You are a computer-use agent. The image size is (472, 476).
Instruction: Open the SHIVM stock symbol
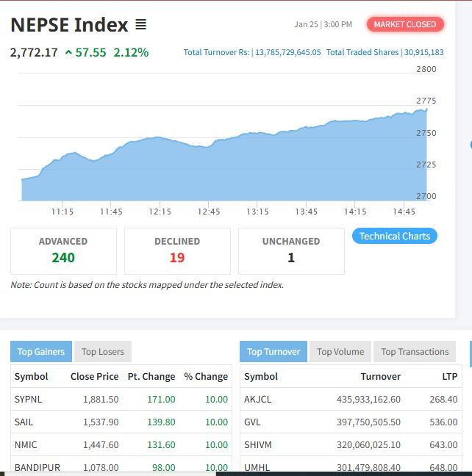pyautogui.click(x=257, y=444)
